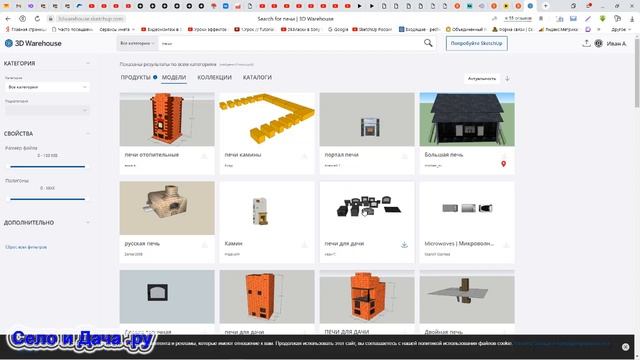Viewport: 640px width, 360px height.
Task: Open the Камин model thumbnail
Action: point(267,208)
